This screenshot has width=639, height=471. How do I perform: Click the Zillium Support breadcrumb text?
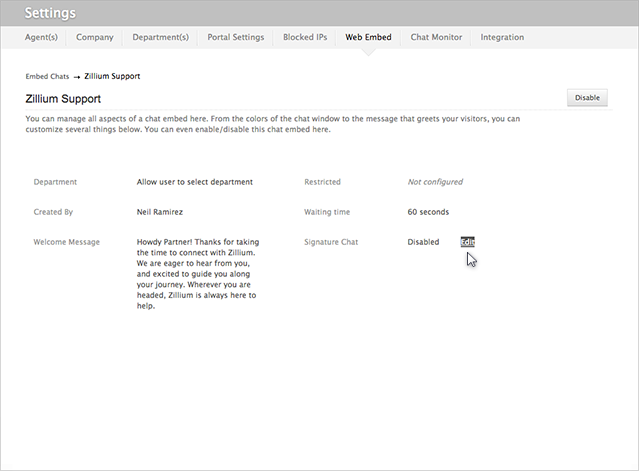112,76
